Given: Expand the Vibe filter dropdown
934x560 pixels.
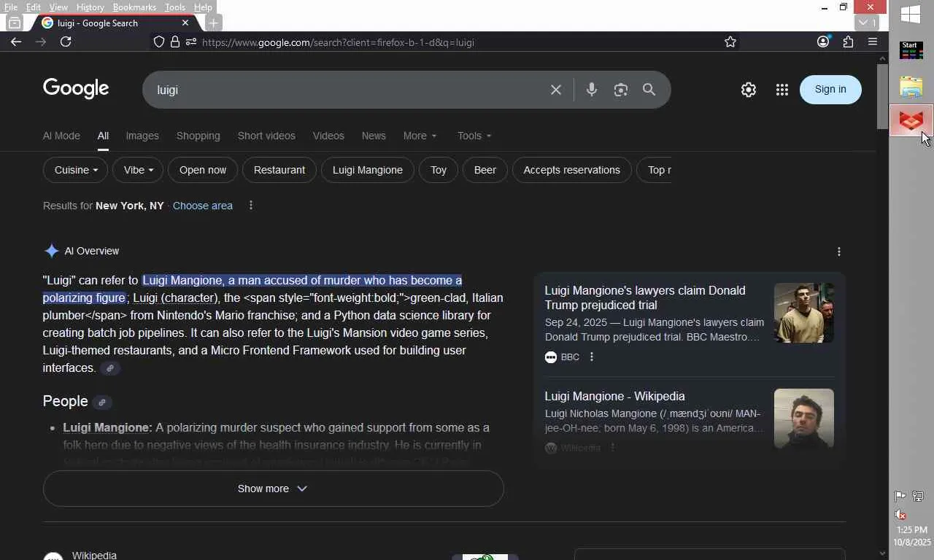Looking at the screenshot, I should click(139, 170).
